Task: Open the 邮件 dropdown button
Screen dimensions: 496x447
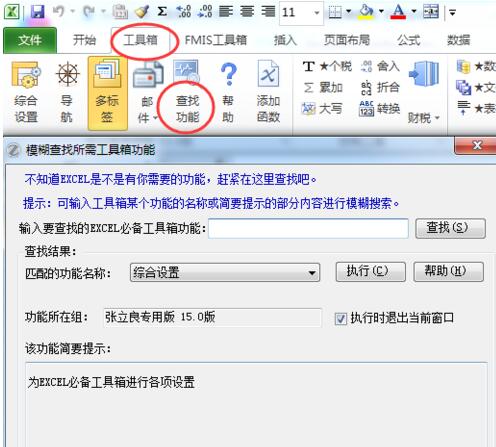Action: click(x=148, y=93)
